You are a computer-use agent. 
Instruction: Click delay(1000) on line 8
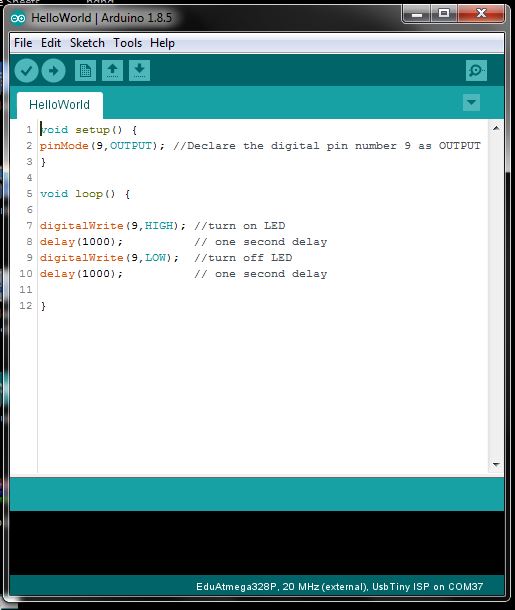coord(81,242)
